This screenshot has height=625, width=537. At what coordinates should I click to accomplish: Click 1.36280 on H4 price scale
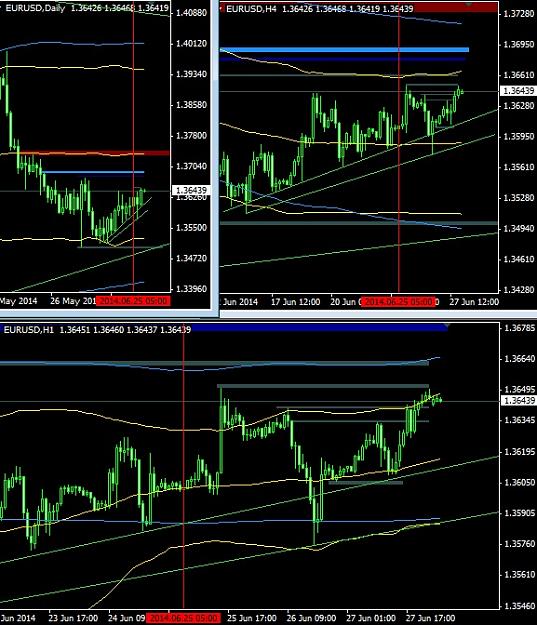pyautogui.click(x=519, y=106)
